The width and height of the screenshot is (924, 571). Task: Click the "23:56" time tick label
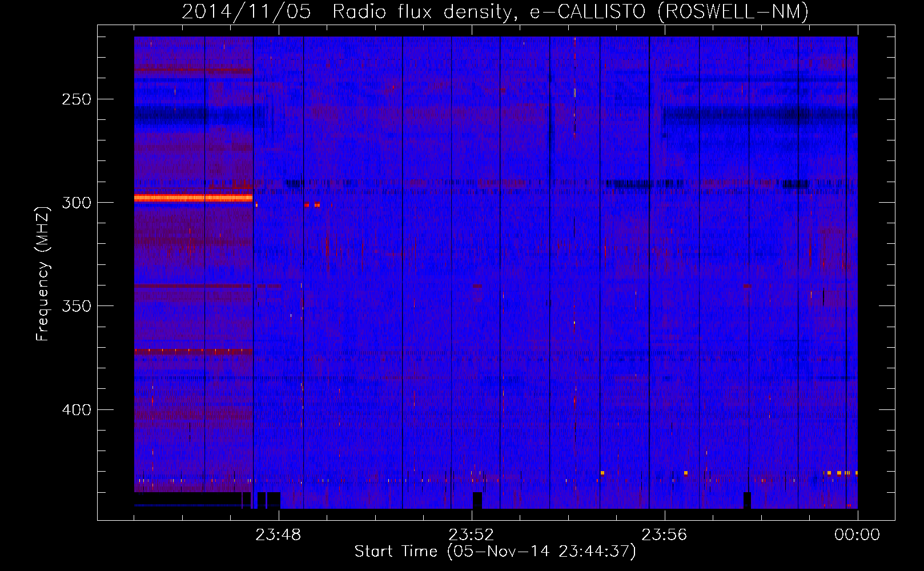pyautogui.click(x=664, y=535)
